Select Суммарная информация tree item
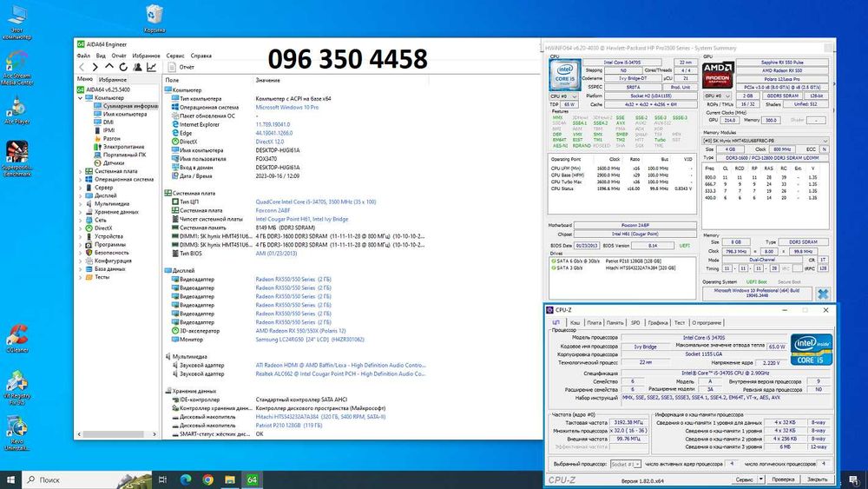 126,106
